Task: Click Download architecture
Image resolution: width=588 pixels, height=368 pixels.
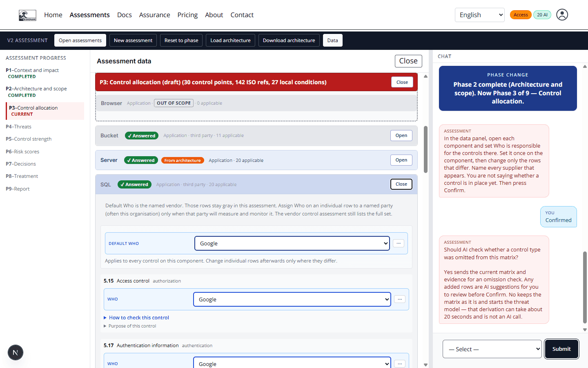Action: [x=289, y=40]
